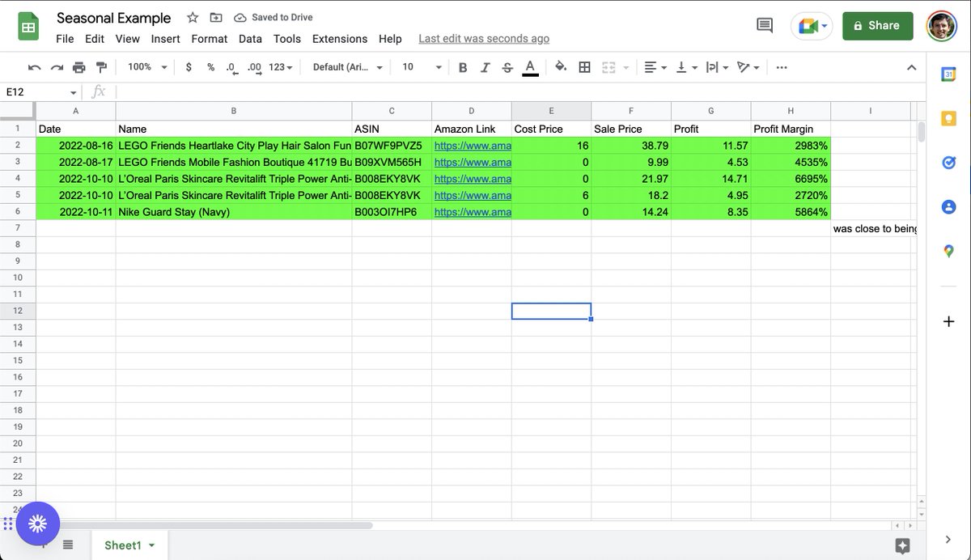971x560 pixels.
Task: Open the borders tool
Action: [584, 67]
